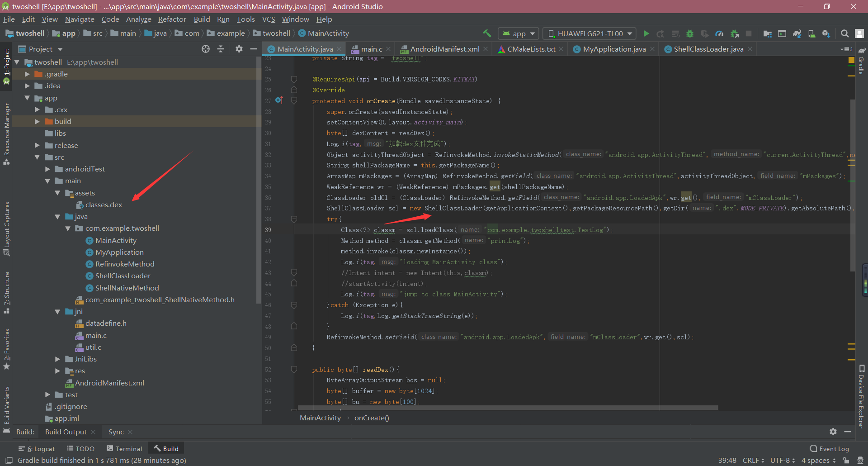Expand the build folder in tree
Viewport: 868px width, 466px height.
coord(38,122)
